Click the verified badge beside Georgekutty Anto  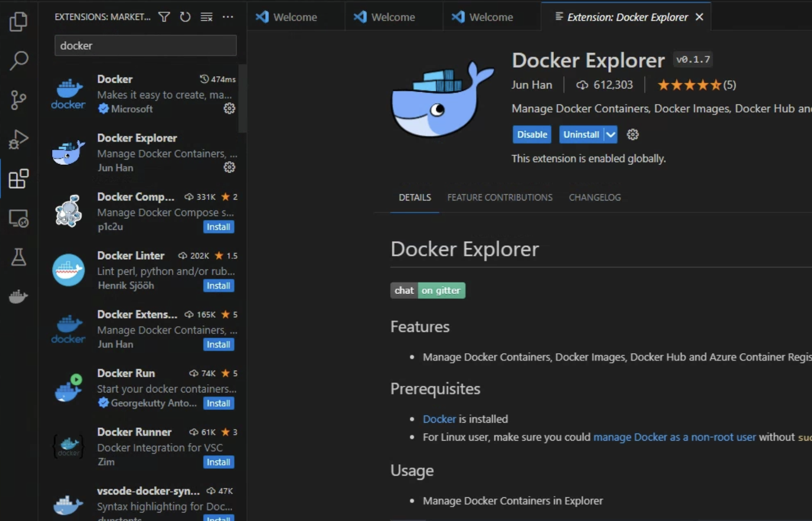104,403
